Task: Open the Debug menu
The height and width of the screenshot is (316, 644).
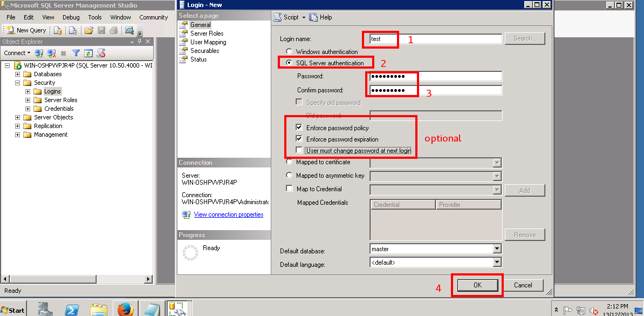Action: (71, 17)
